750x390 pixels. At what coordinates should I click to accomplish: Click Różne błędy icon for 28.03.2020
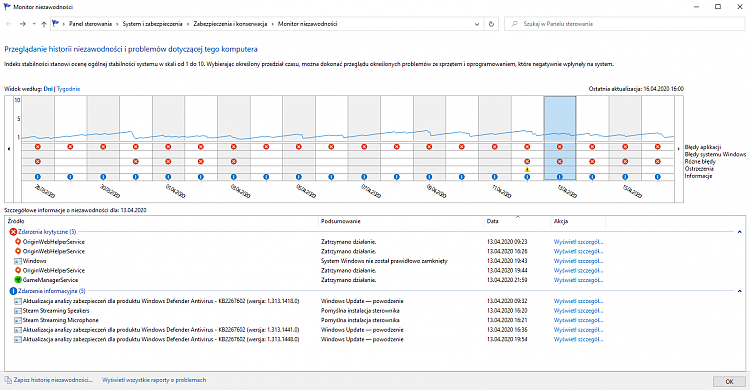pyautogui.click(x=38, y=162)
